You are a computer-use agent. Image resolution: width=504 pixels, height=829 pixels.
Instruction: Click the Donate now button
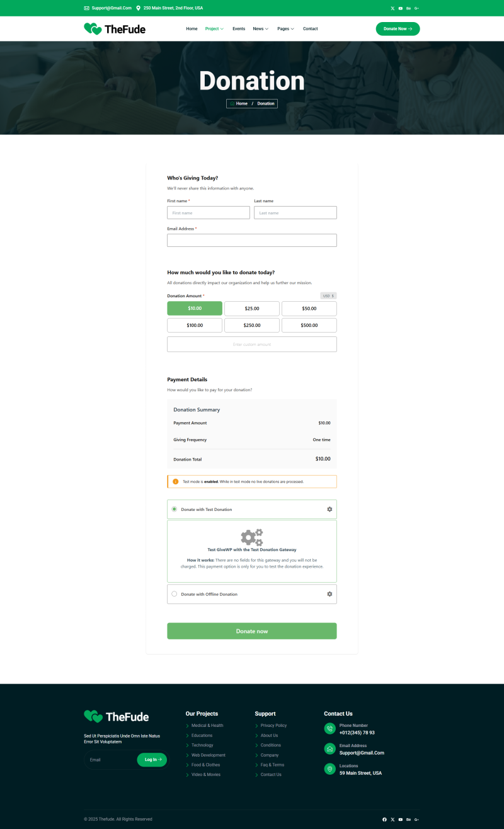[x=252, y=631]
